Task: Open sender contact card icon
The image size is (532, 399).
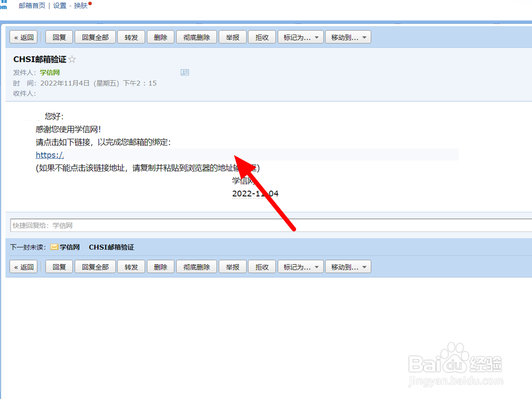Action: pyautogui.click(x=185, y=72)
